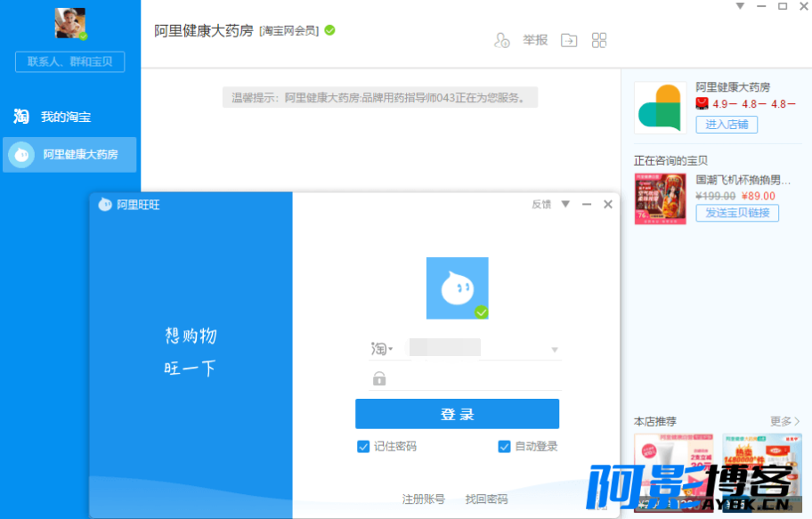
Task: Click the 登录 login button
Action: [458, 414]
